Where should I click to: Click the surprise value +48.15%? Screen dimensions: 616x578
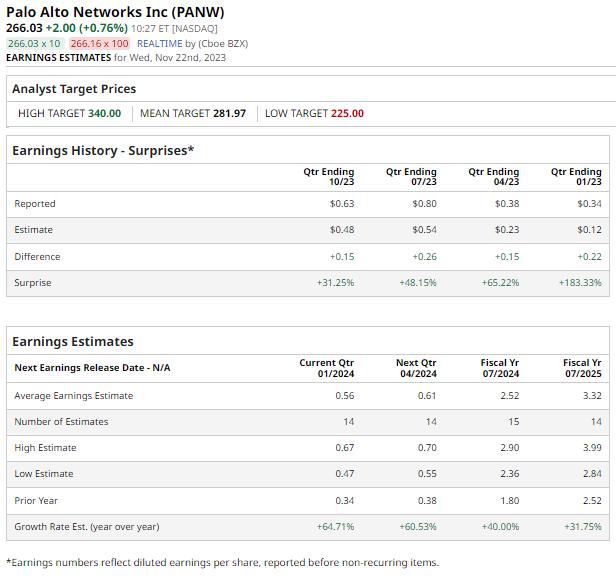(418, 283)
